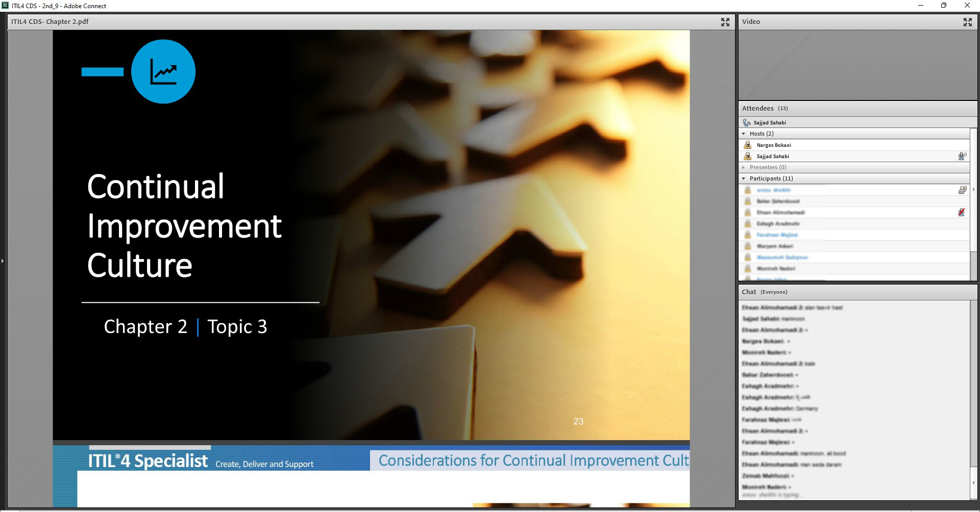Expand the Video pod to full screen
Viewport: 980px width, 512px height.
point(967,22)
